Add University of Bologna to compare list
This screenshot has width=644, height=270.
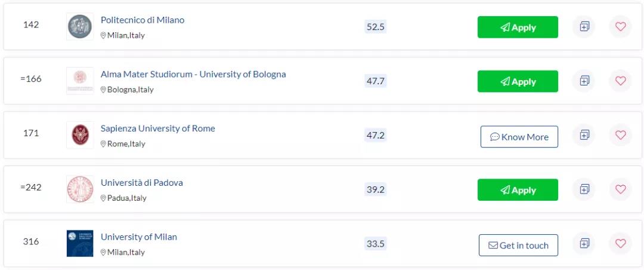[x=584, y=81]
